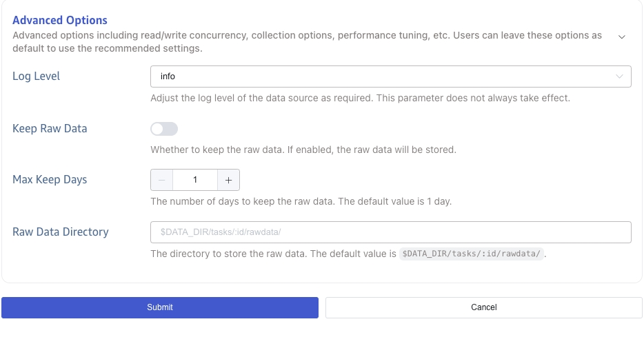Click the Advanced Options section heading
Screen dimensions: 644x337
(x=60, y=21)
